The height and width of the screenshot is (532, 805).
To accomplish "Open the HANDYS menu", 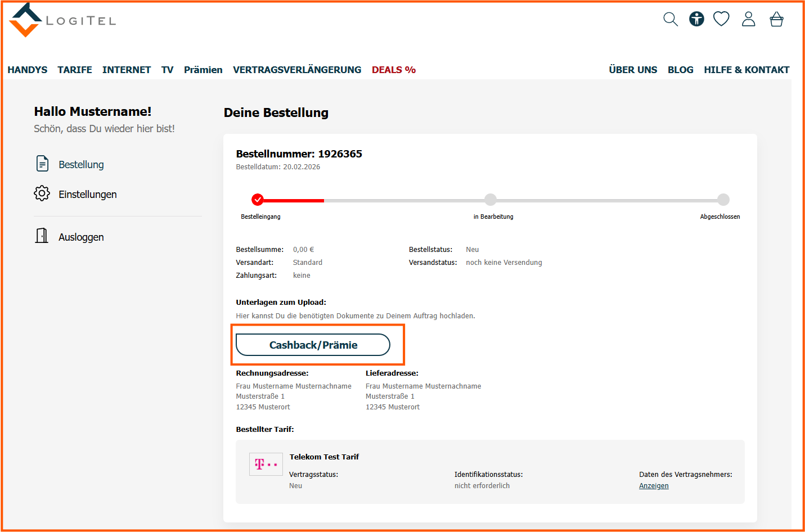I will tap(28, 70).
